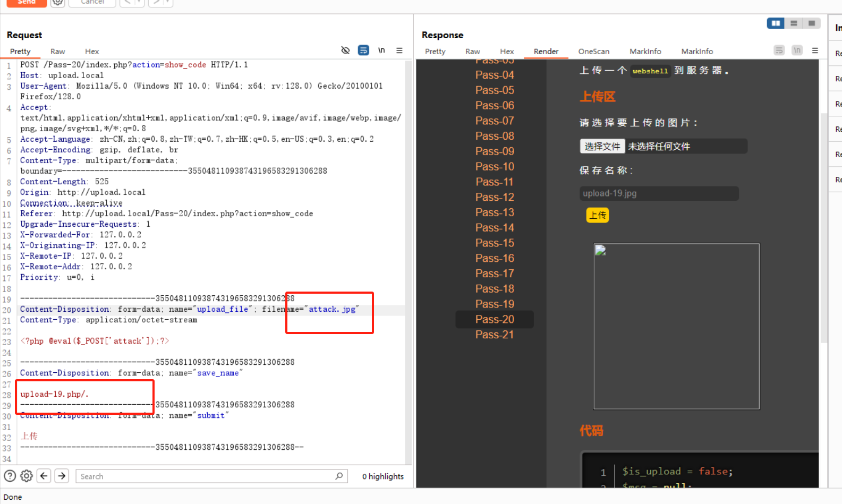Click the Request pane vertical scrollbar
The height and width of the screenshot is (504, 842).
click(408, 261)
